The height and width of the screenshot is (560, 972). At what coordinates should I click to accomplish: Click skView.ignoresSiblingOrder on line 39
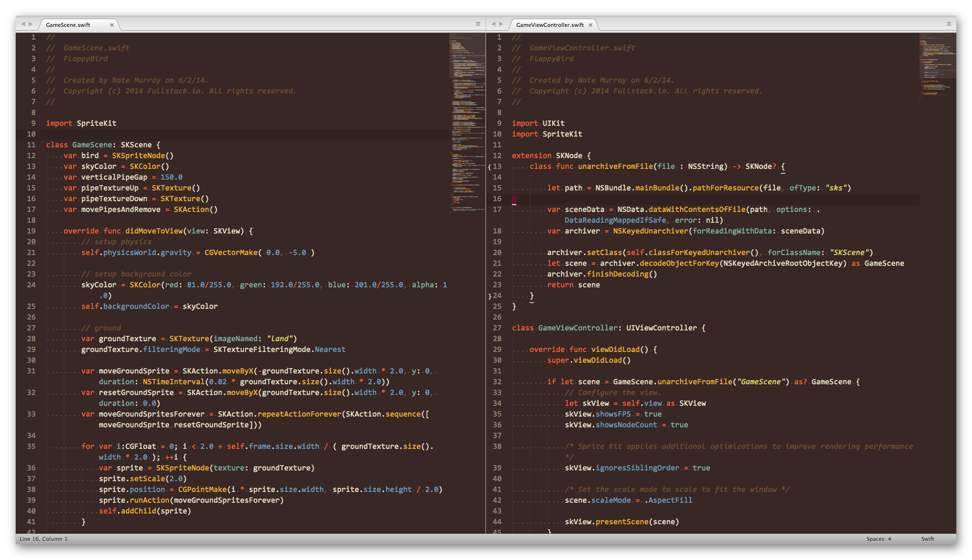click(x=622, y=468)
